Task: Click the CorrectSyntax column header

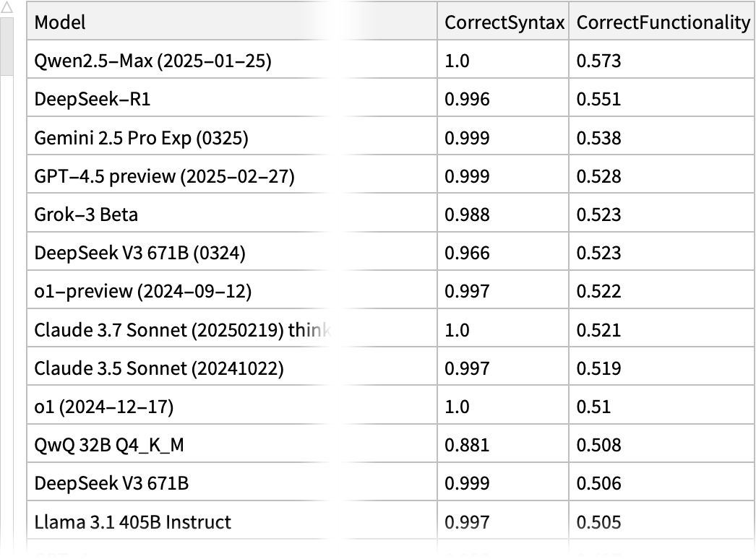Action: point(504,22)
